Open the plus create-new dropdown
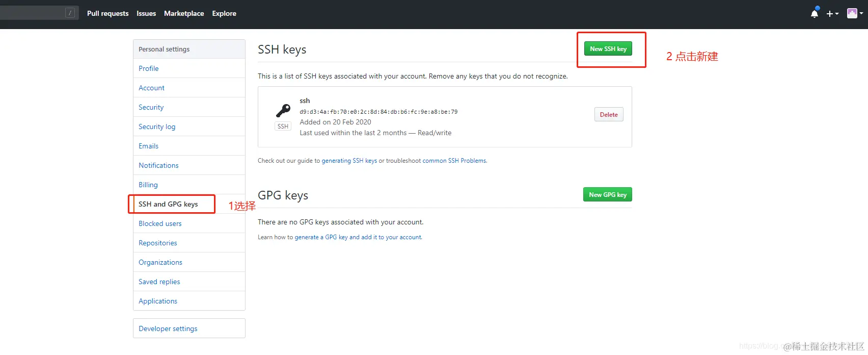 (x=832, y=14)
